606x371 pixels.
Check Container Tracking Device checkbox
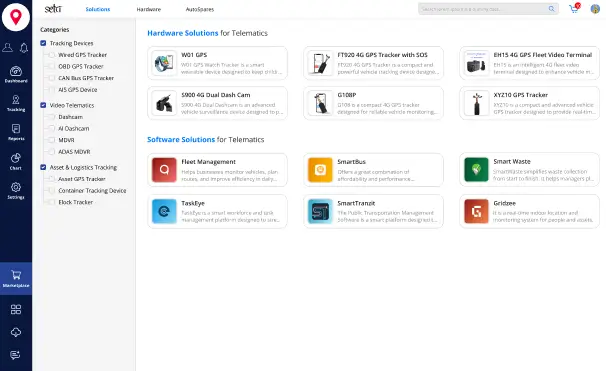click(51, 191)
